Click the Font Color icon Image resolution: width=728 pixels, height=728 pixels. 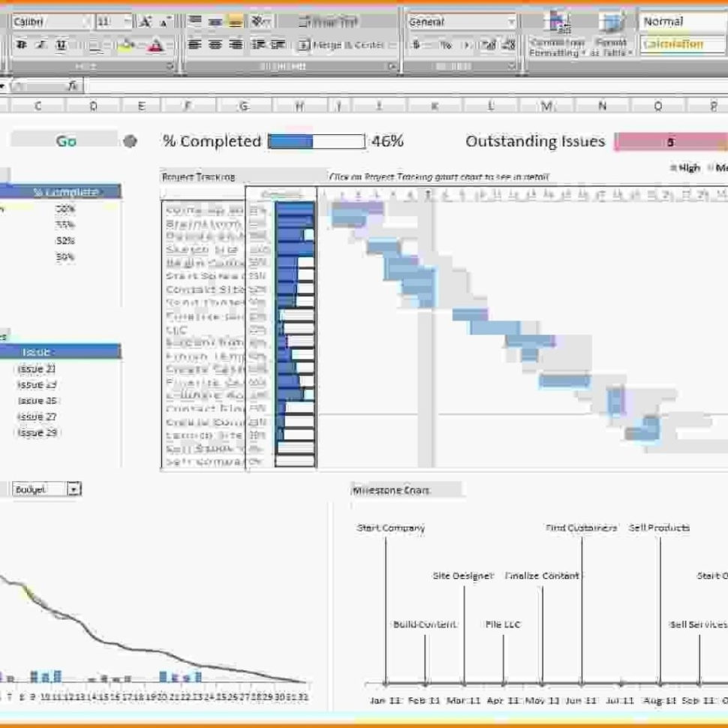tap(156, 45)
